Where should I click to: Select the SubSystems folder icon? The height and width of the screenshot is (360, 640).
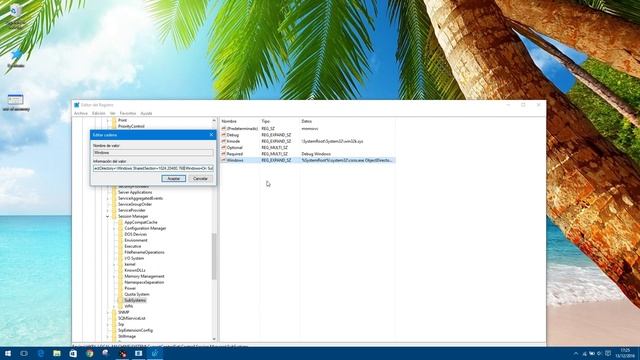[120, 300]
